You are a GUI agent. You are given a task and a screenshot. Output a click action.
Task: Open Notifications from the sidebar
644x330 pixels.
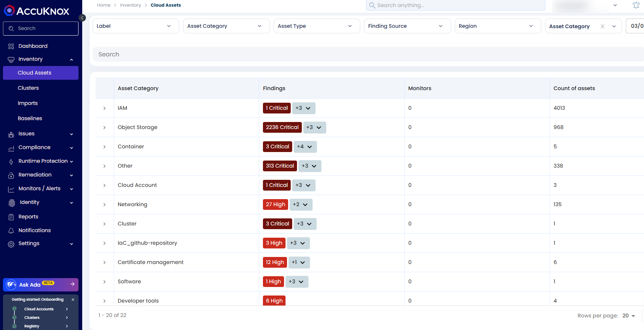tap(34, 230)
